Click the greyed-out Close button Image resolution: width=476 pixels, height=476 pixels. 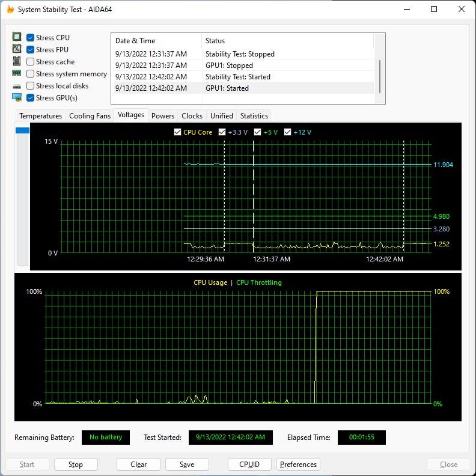[x=448, y=465]
